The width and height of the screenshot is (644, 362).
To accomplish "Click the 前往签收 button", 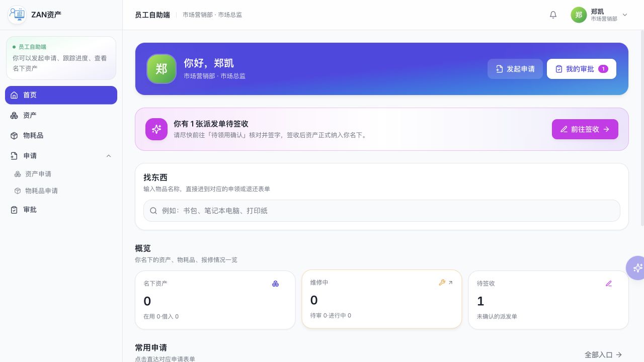I will (x=585, y=129).
